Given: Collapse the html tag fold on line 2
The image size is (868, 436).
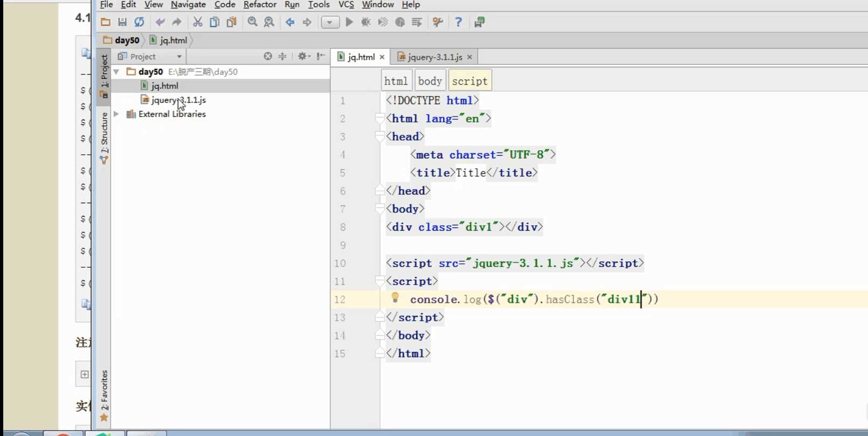Looking at the screenshot, I should click(380, 119).
